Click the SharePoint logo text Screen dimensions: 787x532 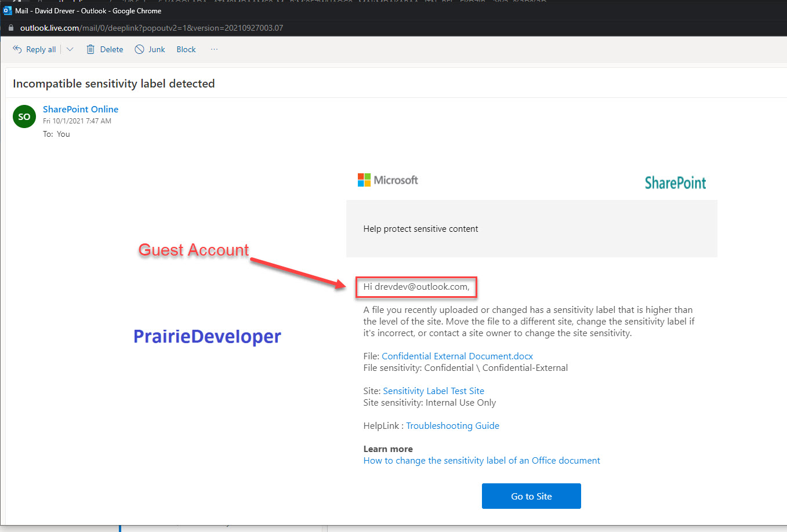coord(675,183)
